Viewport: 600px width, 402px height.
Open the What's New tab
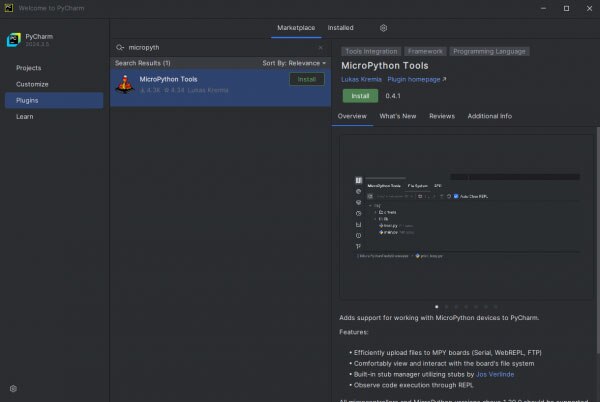click(x=397, y=116)
